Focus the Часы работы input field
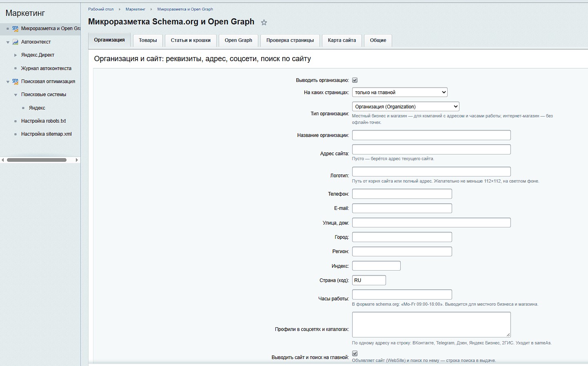 pyautogui.click(x=402, y=294)
